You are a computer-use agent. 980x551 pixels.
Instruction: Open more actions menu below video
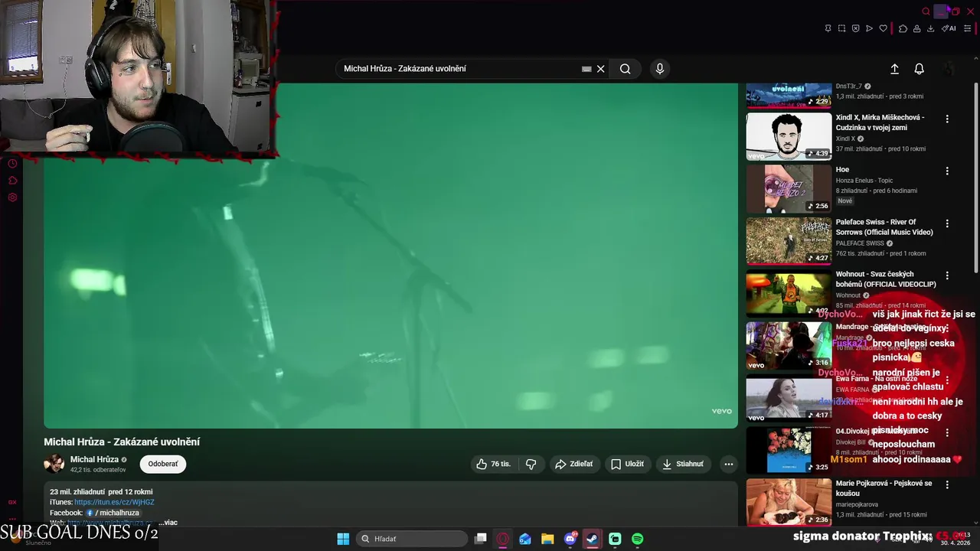[x=729, y=464]
